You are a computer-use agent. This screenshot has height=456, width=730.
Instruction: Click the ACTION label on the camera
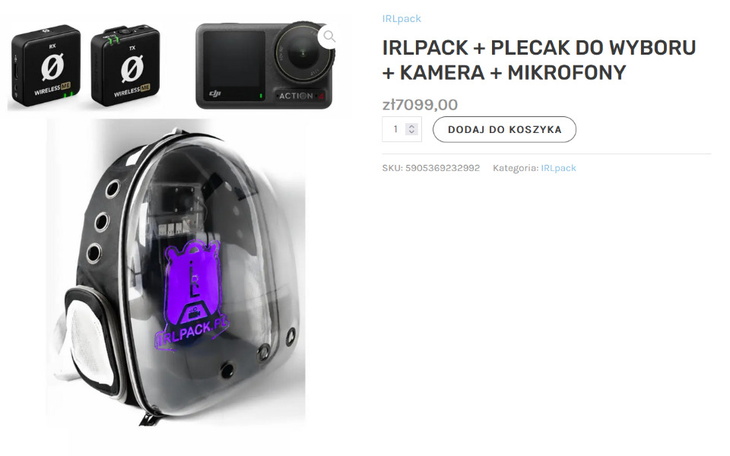click(296, 96)
